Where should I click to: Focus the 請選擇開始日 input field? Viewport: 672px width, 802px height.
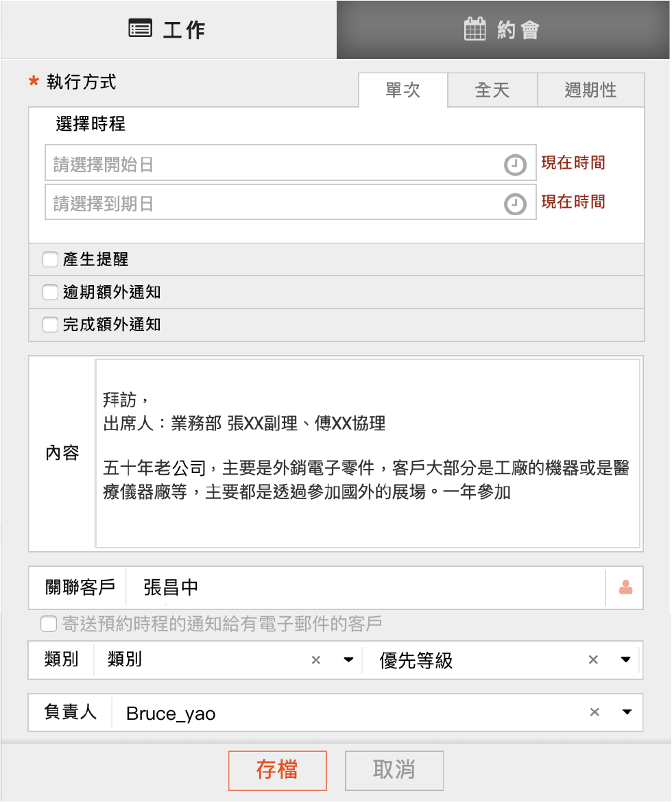(x=291, y=162)
